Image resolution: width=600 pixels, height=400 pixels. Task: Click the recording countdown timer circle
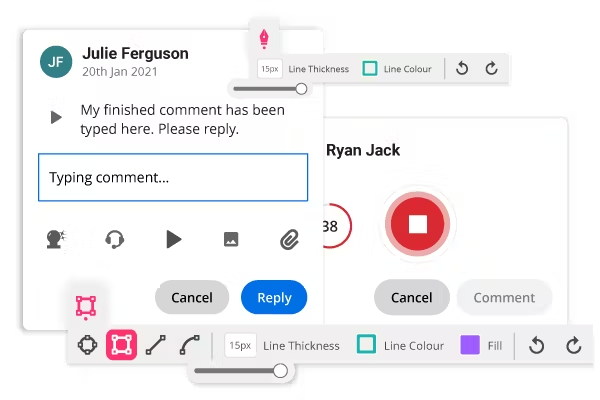[336, 226]
